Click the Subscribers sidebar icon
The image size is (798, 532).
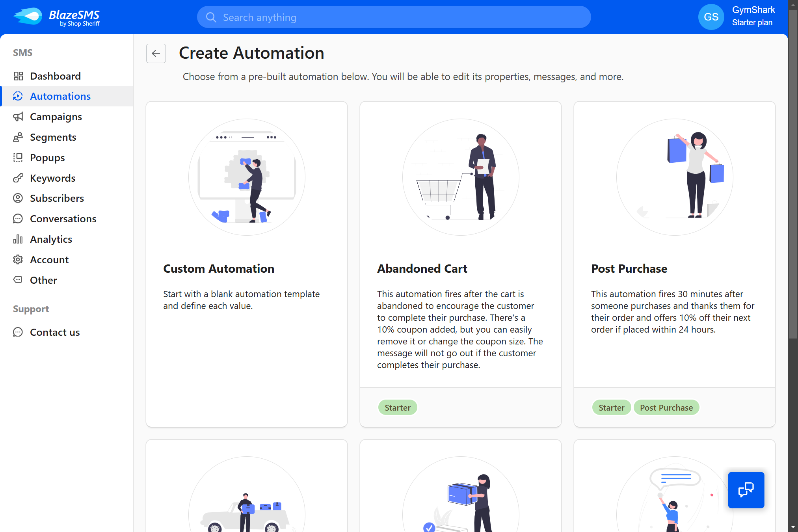tap(19, 198)
